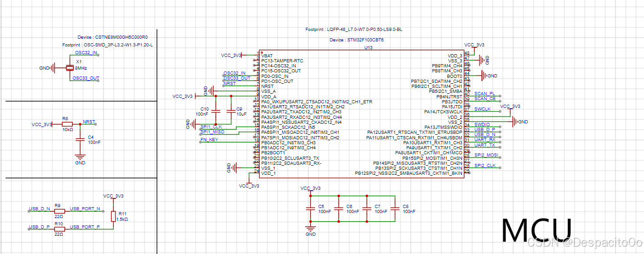
Task: Select capacitor C4 symbol
Action: point(80,141)
